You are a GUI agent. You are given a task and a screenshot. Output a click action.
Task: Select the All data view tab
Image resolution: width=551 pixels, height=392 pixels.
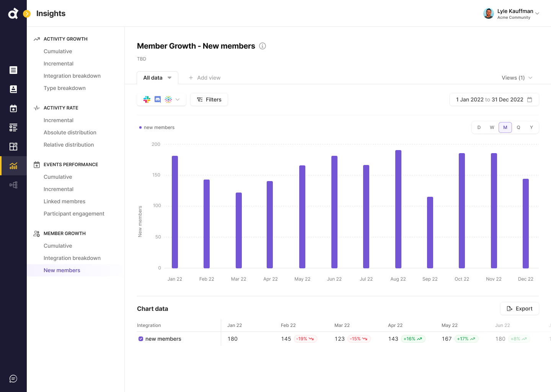(157, 78)
